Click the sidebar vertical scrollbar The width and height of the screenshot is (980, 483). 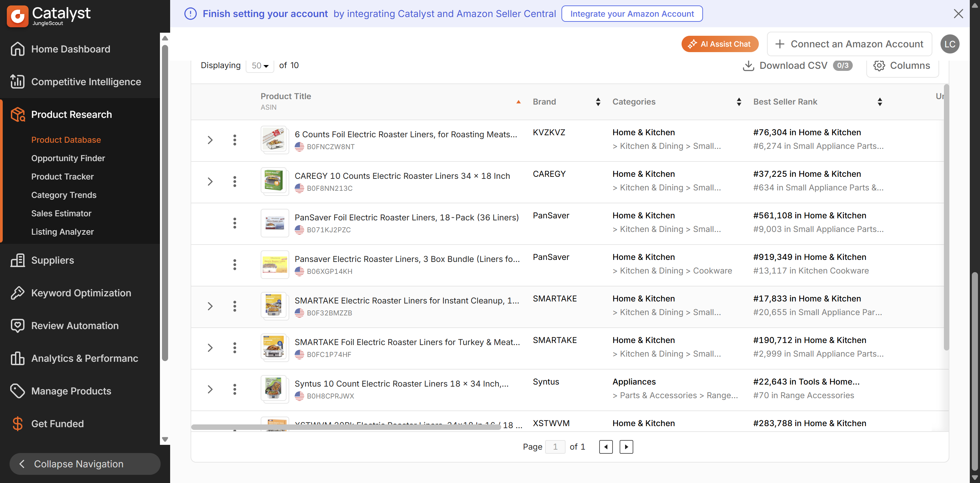pos(165,203)
